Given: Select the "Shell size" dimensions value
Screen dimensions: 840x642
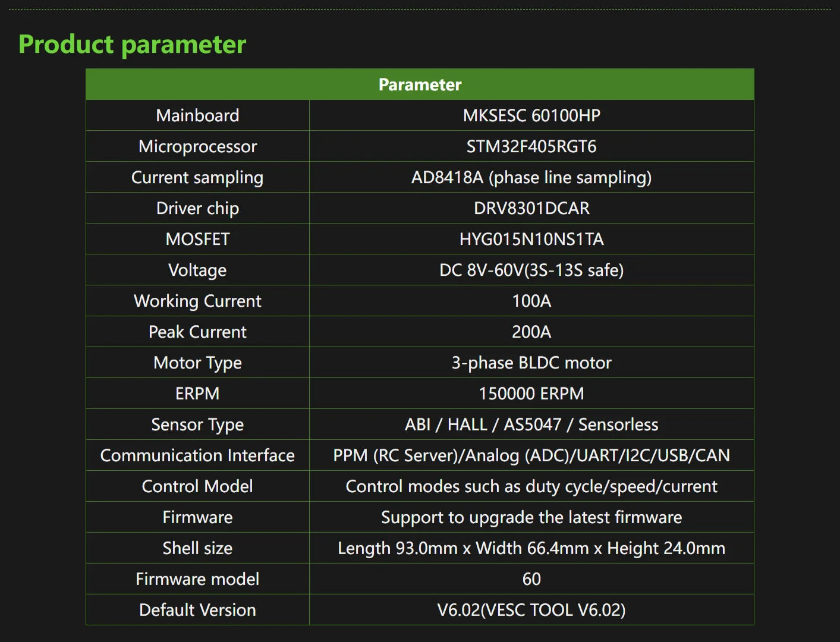Looking at the screenshot, I should [531, 548].
